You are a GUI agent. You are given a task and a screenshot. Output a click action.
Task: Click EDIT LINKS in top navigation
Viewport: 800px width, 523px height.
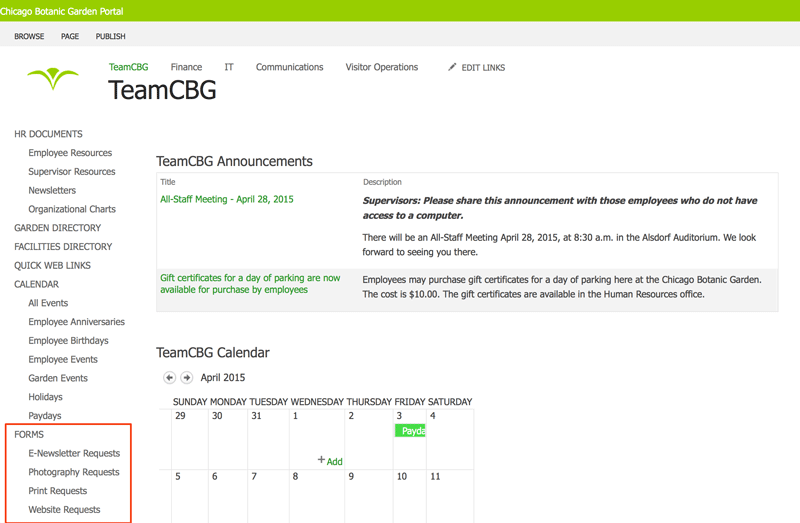tap(483, 67)
